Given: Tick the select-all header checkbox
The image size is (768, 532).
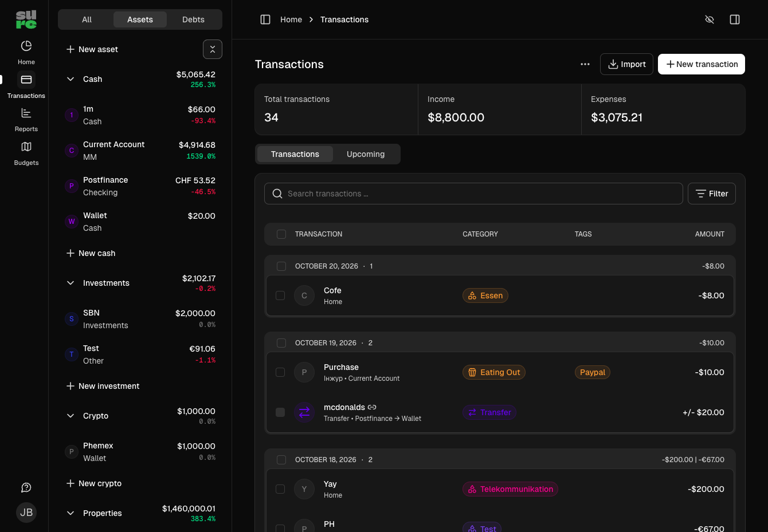Looking at the screenshot, I should pyautogui.click(x=281, y=234).
